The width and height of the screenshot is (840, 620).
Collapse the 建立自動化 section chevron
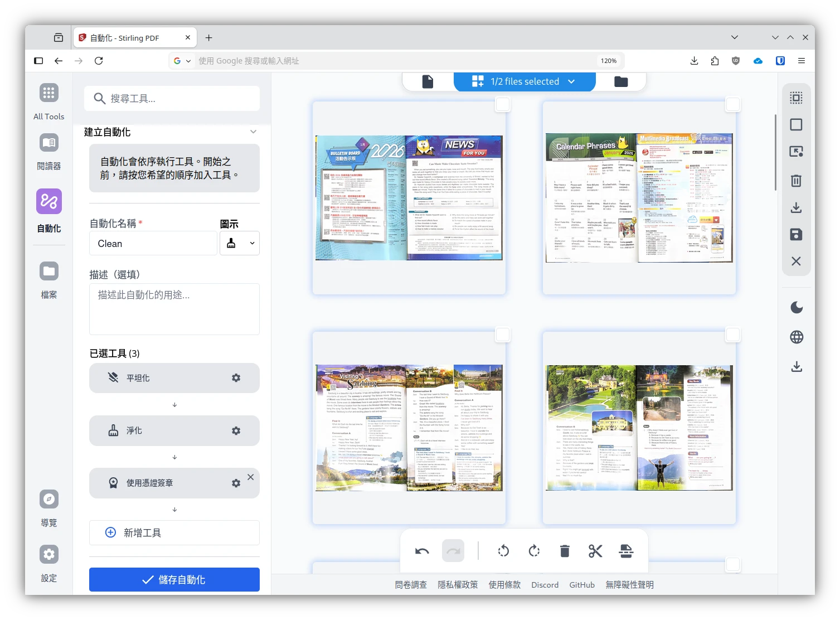tap(254, 132)
